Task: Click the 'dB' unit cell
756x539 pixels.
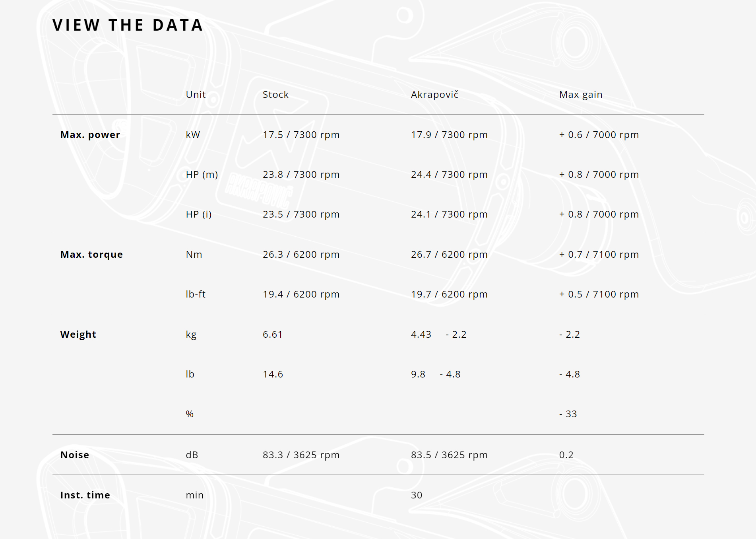Action: (192, 455)
